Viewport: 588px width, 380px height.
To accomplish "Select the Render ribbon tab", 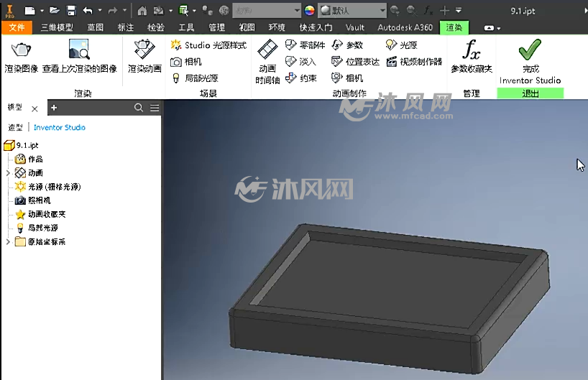I will [x=454, y=27].
